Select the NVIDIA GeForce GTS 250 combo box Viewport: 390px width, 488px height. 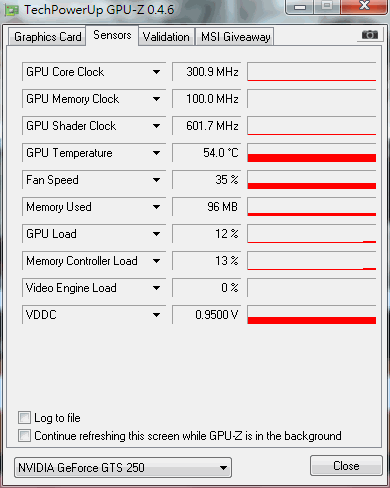[123, 467]
